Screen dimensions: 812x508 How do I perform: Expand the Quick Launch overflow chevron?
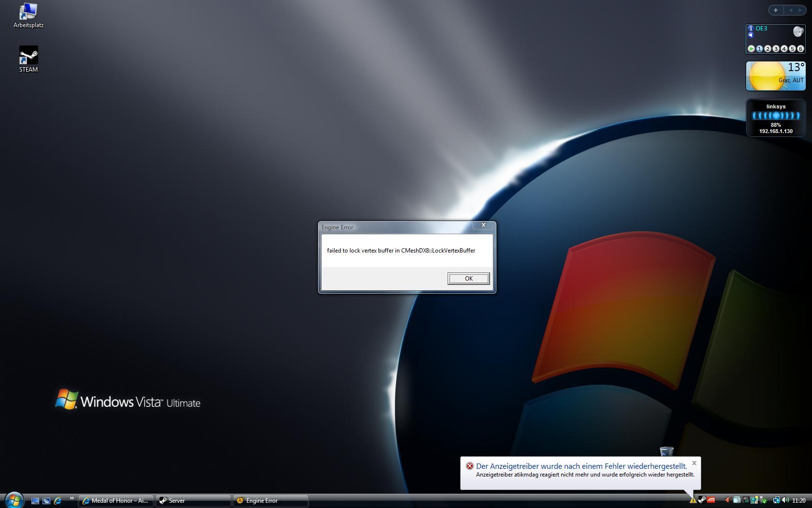tap(72, 498)
